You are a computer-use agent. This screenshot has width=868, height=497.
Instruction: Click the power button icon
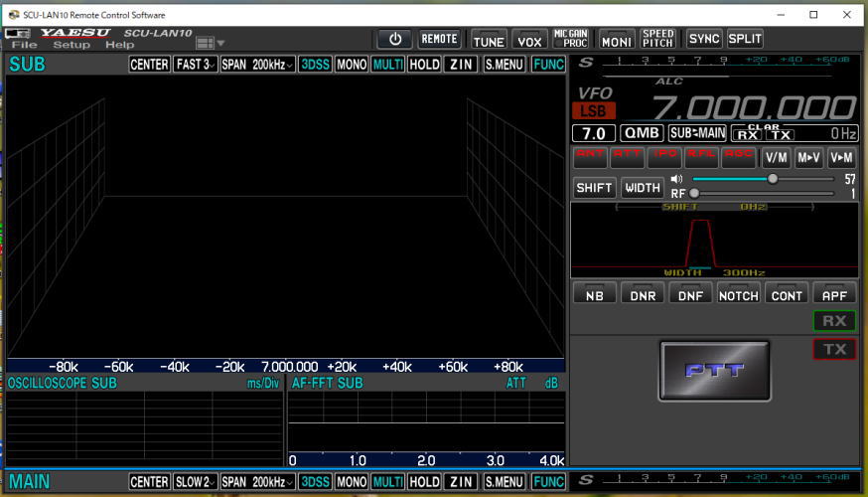(394, 40)
